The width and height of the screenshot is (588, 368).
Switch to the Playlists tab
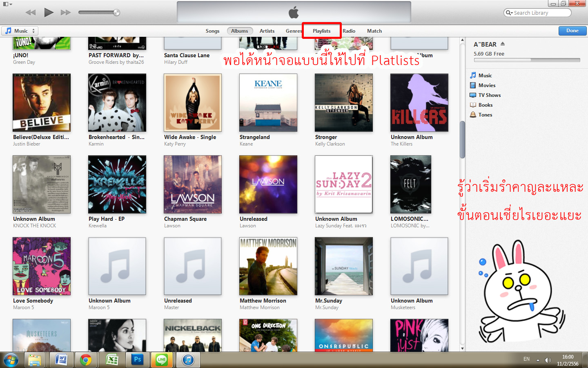coord(322,31)
